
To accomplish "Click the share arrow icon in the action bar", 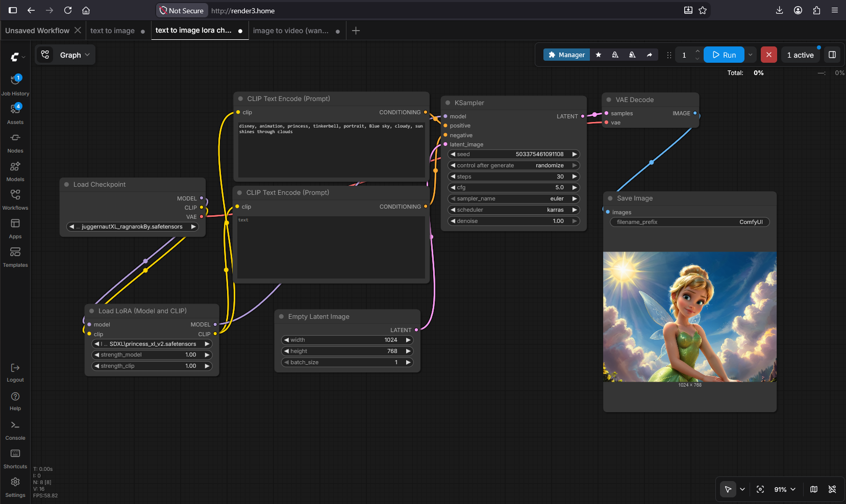I will pyautogui.click(x=650, y=55).
